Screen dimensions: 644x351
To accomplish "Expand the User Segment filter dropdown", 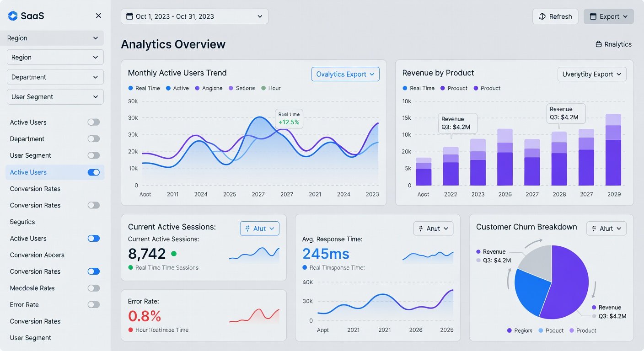I will 55,97.
